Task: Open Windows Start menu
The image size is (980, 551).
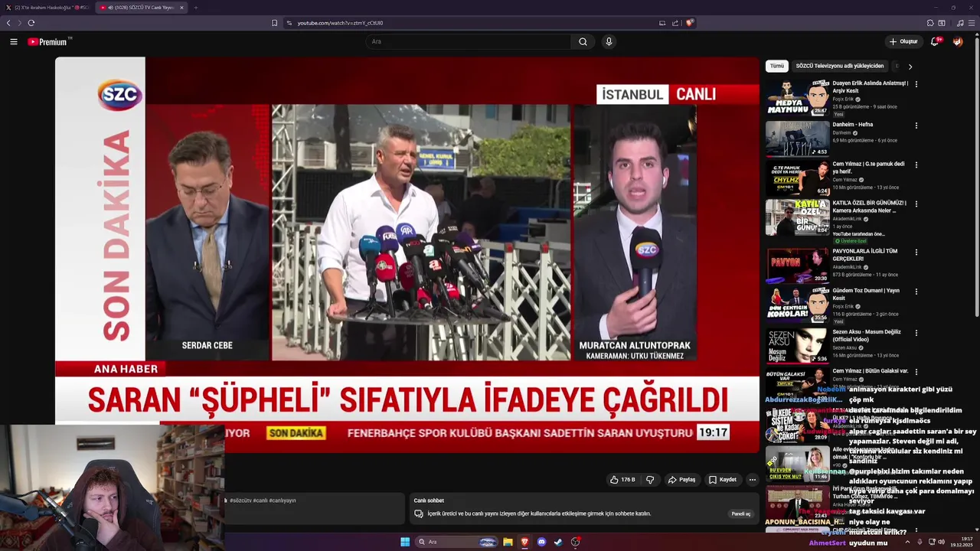Action: [405, 542]
